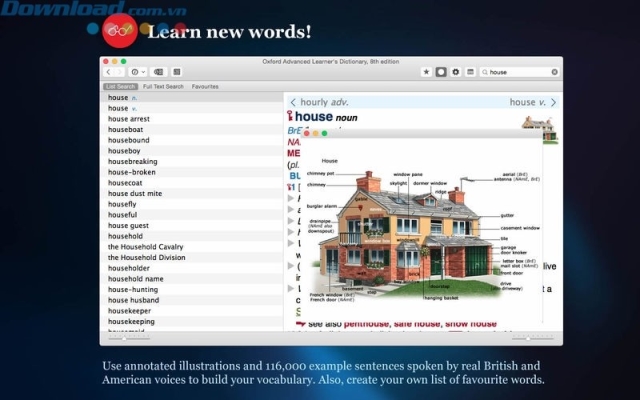Click the back navigation arrow in toolbar
The image size is (640, 400).
tap(108, 72)
